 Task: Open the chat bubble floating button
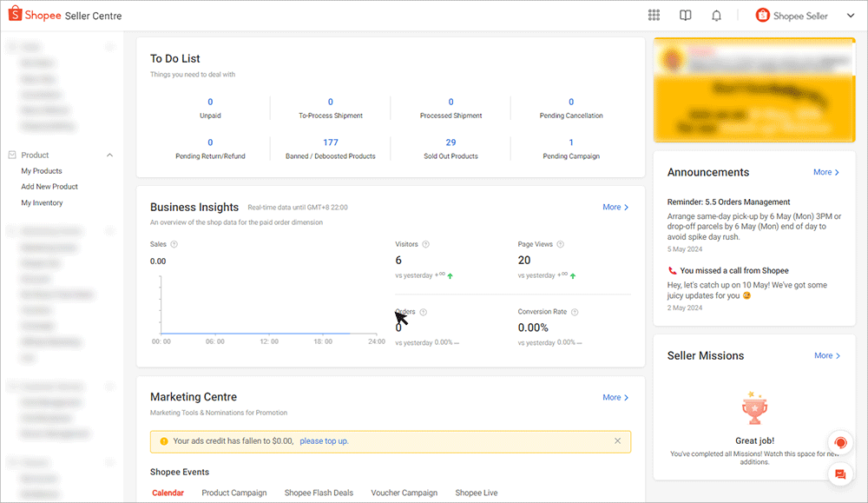pos(839,474)
